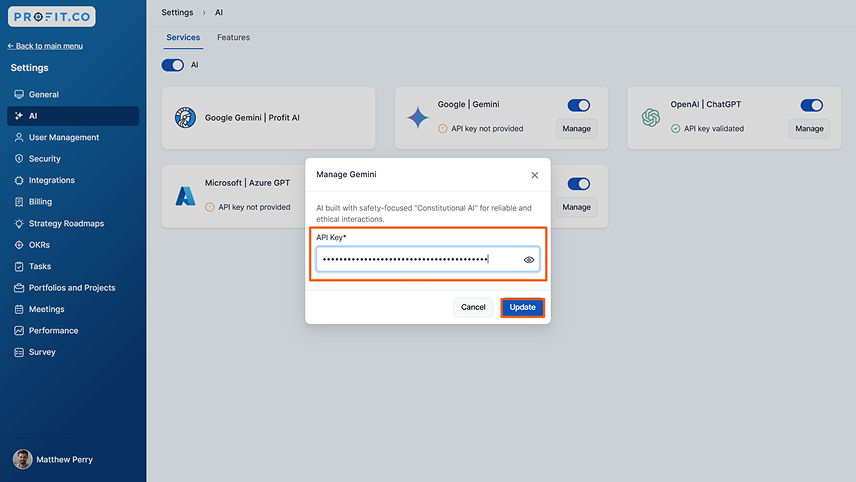Click the 'Manage Gemini' dialog title
The width and height of the screenshot is (856, 482).
[346, 175]
